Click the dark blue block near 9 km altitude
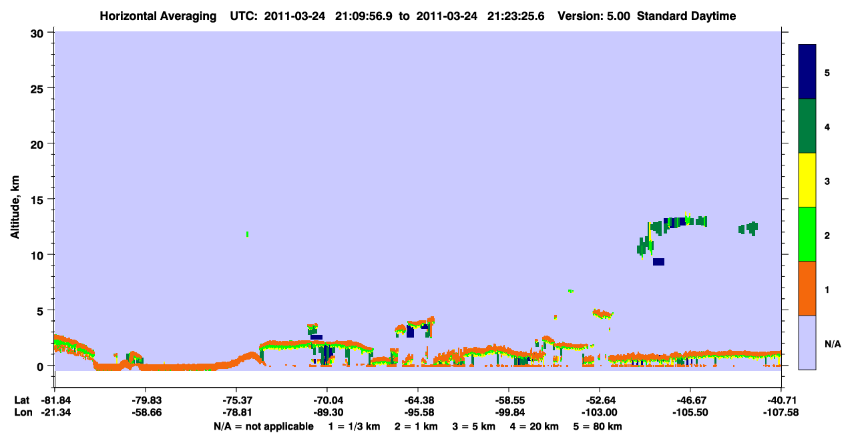This screenshot has width=868, height=445. [658, 262]
